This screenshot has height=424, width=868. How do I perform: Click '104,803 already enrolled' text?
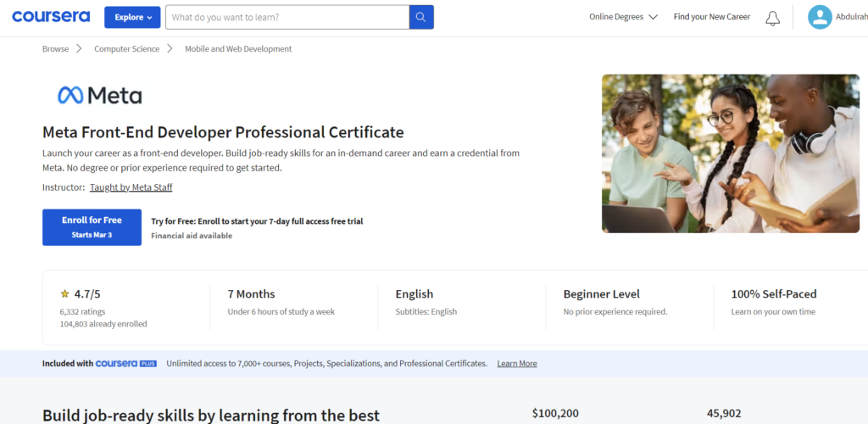tap(103, 324)
